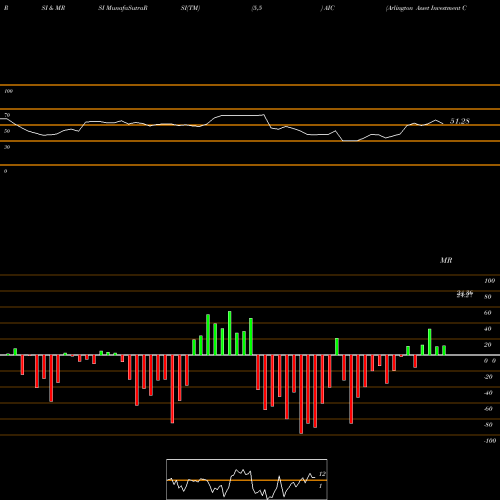500x500 pixels.
Task: Click the longest red bar in MR histogram
Action: point(301,394)
